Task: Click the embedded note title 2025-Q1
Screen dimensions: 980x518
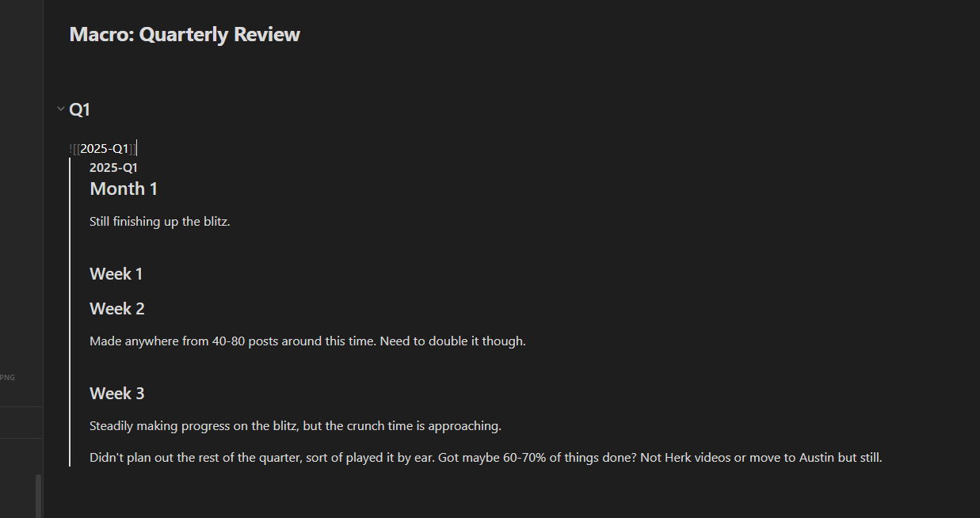Action: pyautogui.click(x=113, y=168)
